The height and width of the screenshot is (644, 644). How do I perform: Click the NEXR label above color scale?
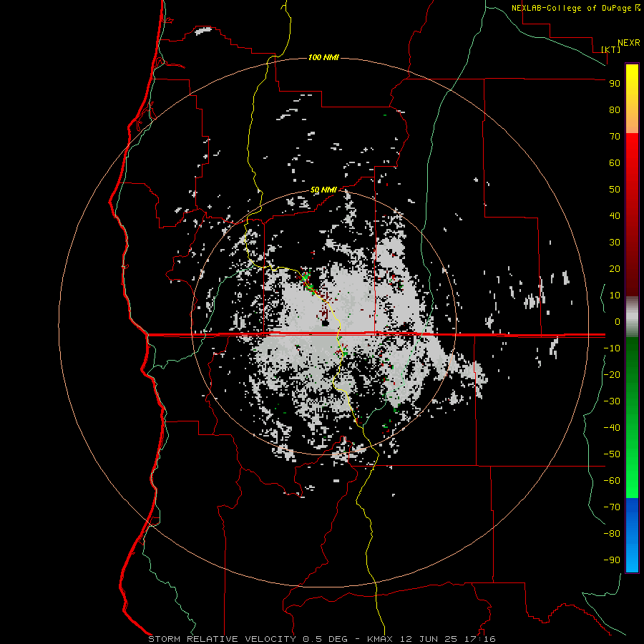[x=629, y=43]
